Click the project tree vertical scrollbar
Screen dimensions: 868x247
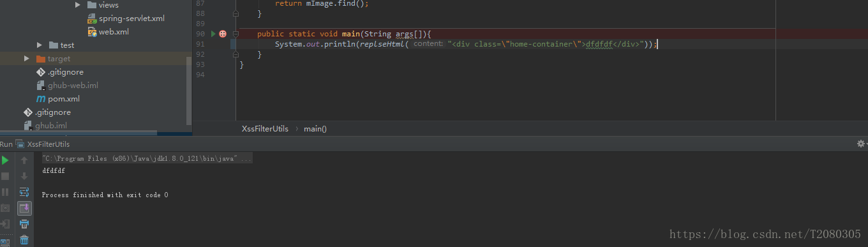[x=189, y=91]
